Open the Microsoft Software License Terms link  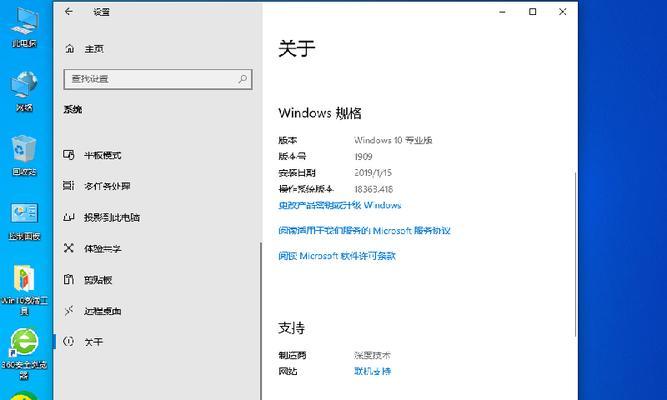(x=337, y=256)
